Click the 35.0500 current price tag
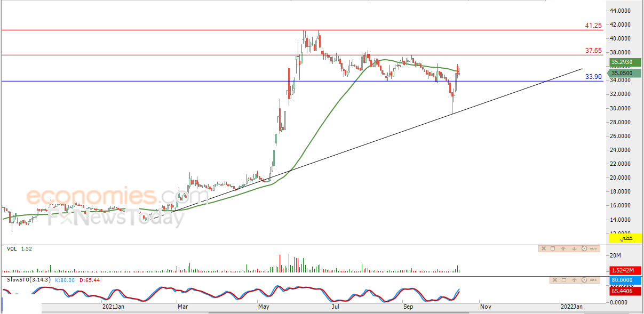 tap(621, 73)
